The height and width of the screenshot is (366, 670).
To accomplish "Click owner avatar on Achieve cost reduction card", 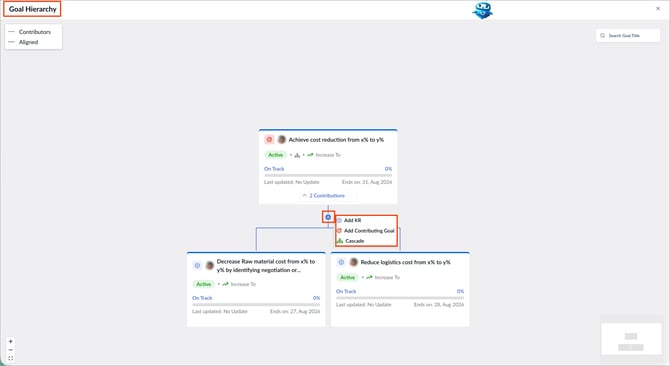I will point(282,140).
